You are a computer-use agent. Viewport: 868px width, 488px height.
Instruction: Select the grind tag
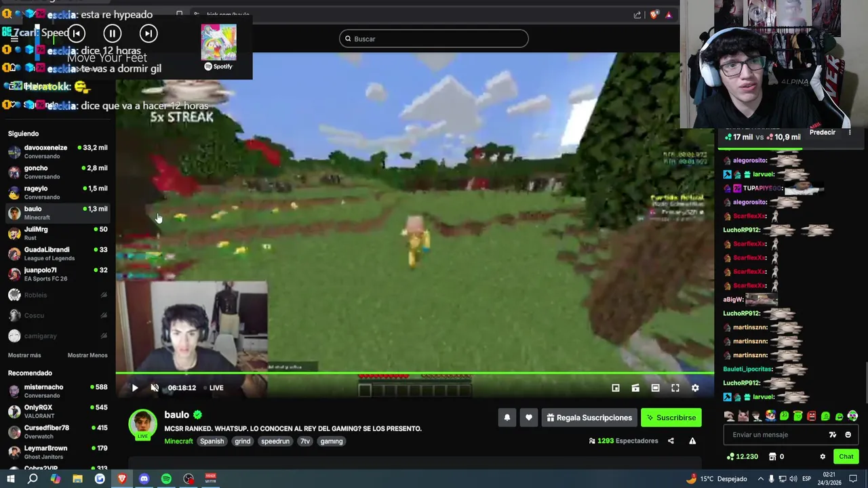242,441
